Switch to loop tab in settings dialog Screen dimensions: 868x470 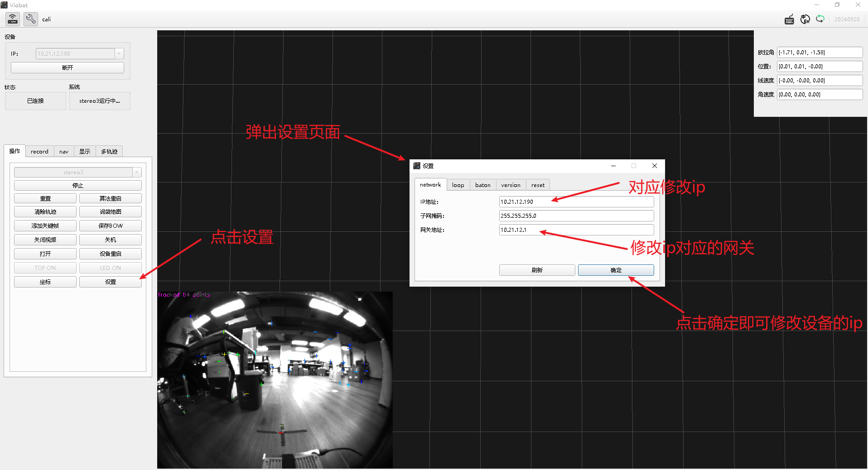pos(458,185)
